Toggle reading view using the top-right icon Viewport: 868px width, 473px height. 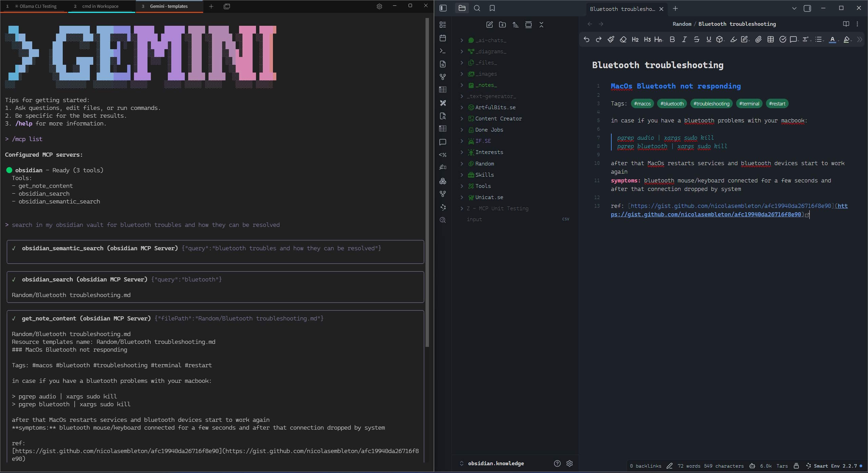click(846, 24)
